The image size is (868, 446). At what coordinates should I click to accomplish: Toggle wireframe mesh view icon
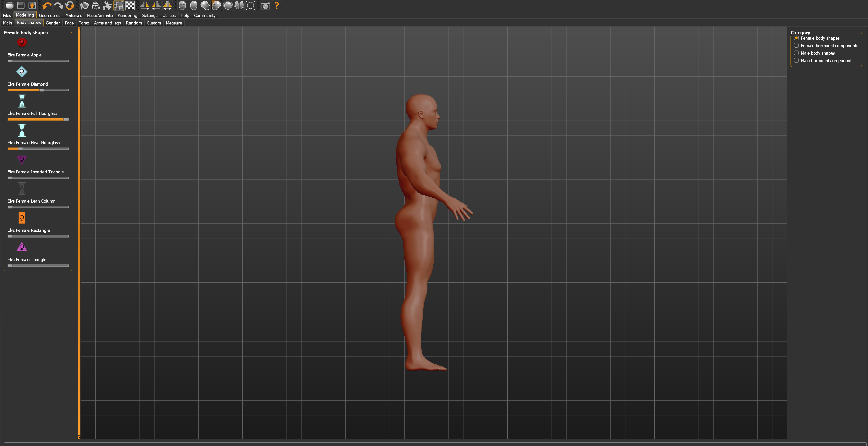tap(96, 5)
